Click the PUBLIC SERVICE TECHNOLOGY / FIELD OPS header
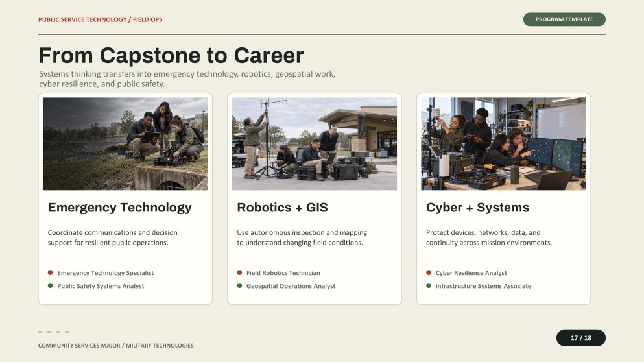The image size is (644, 362). pos(101,19)
